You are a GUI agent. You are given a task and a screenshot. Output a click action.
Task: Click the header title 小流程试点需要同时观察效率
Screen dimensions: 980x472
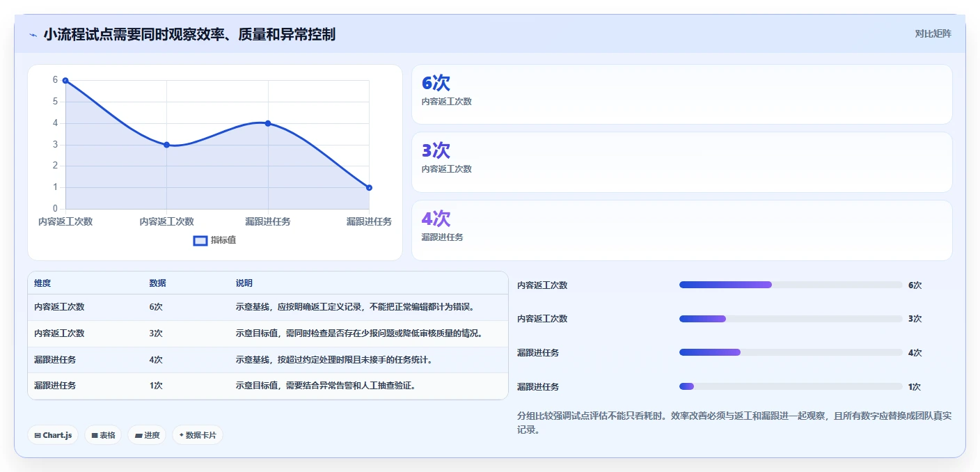click(189, 34)
